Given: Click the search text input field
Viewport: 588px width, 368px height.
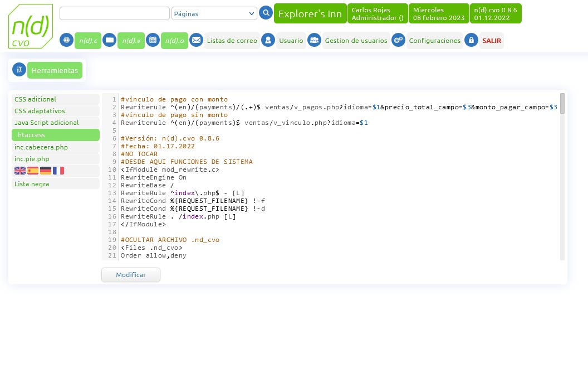Looking at the screenshot, I should (115, 13).
